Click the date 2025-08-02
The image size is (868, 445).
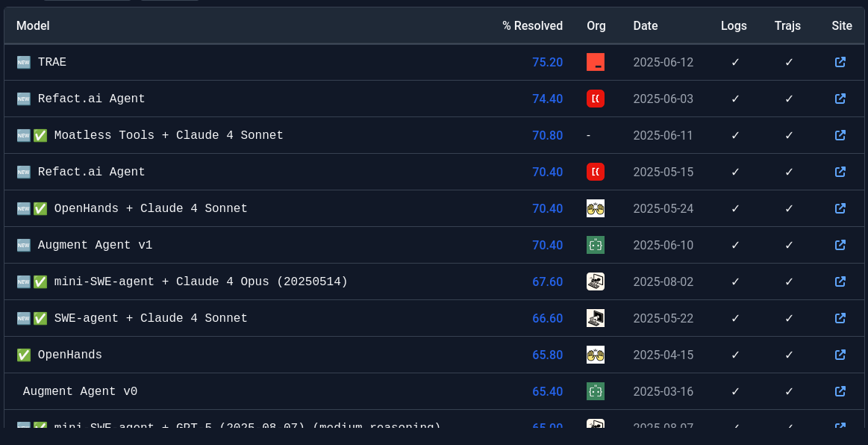pyautogui.click(x=664, y=281)
